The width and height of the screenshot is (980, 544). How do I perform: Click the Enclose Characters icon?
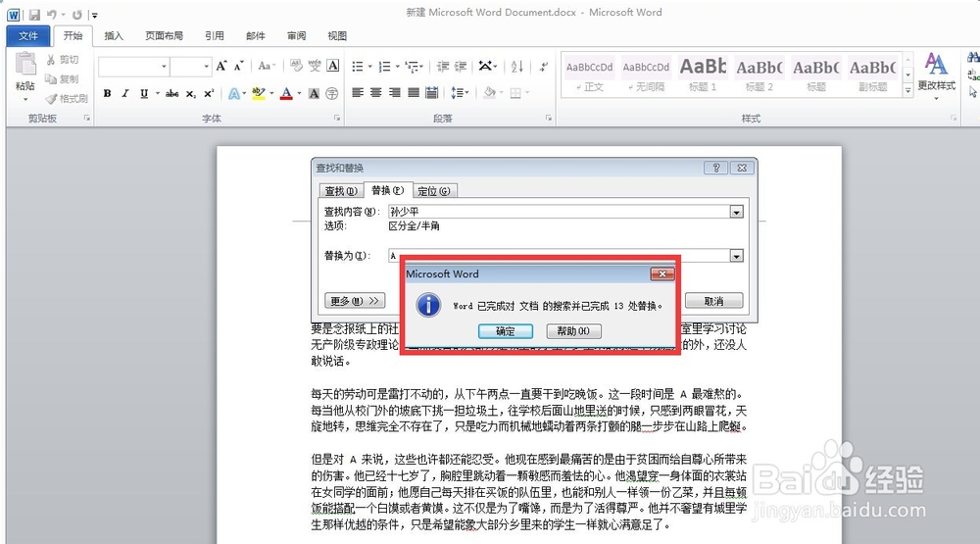(332, 93)
